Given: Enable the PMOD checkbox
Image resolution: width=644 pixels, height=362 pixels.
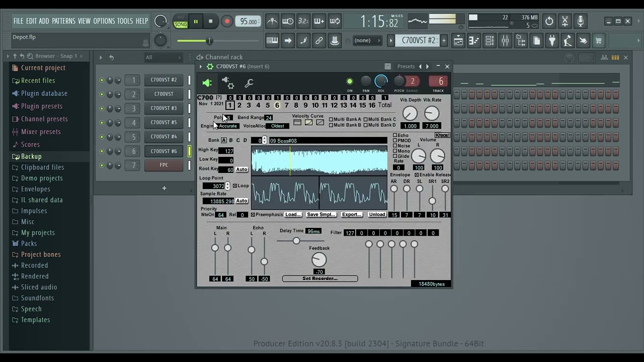Looking at the screenshot, I should [395, 141].
